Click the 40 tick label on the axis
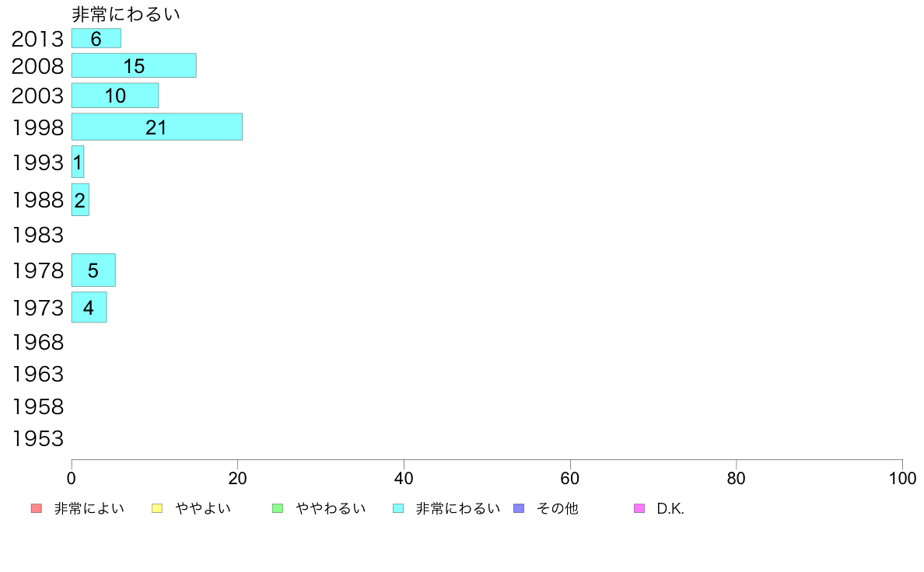This screenshot has width=924, height=572. click(x=404, y=478)
